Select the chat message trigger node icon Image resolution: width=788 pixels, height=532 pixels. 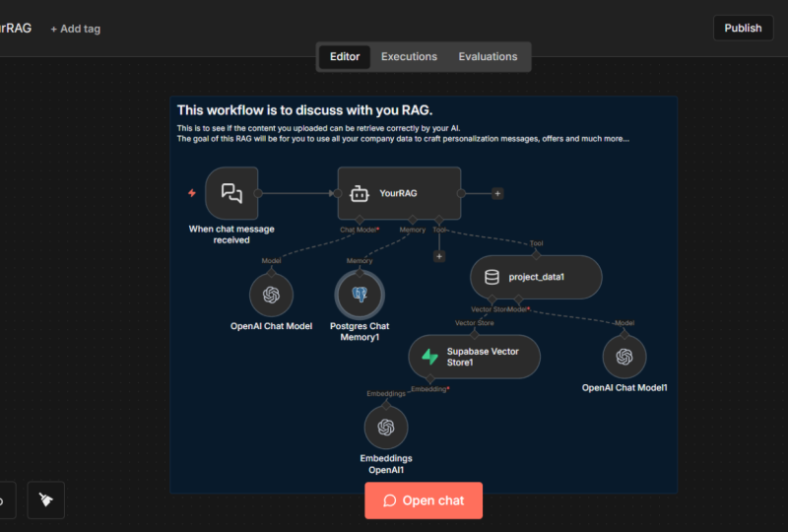[231, 193]
